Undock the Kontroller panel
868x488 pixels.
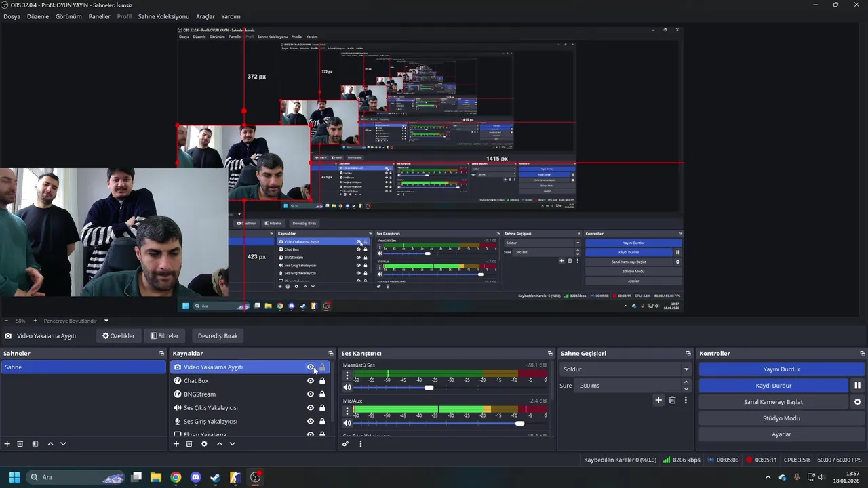pyautogui.click(x=863, y=354)
